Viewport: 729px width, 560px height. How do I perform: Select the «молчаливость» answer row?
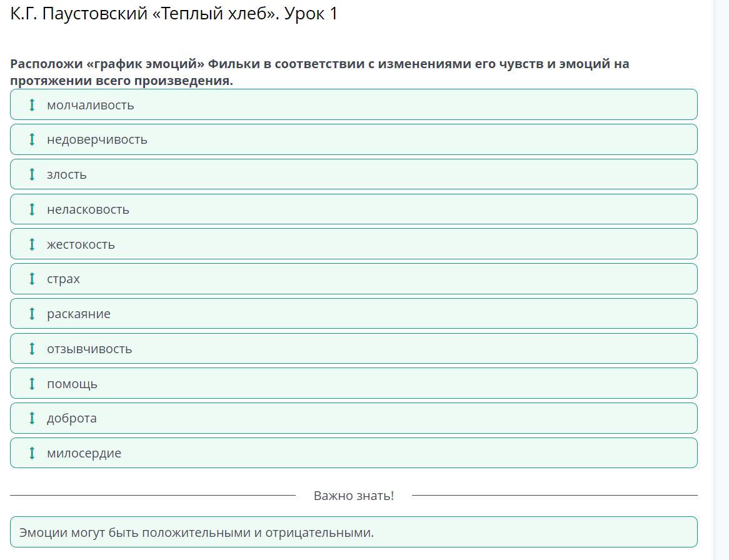point(353,104)
